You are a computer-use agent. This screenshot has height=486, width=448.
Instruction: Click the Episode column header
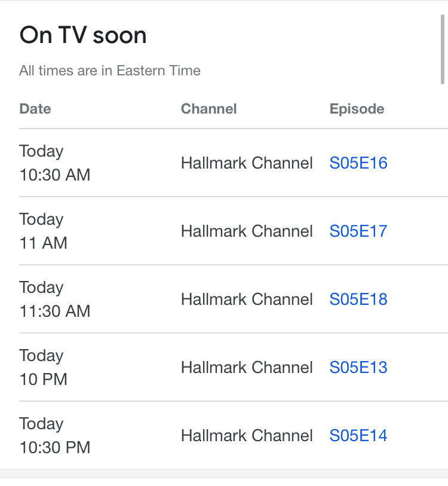coord(357,109)
